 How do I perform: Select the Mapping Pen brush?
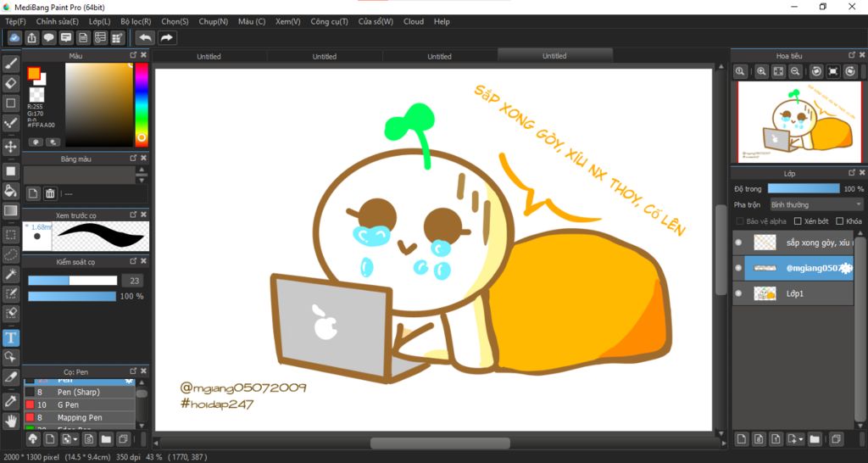click(79, 417)
